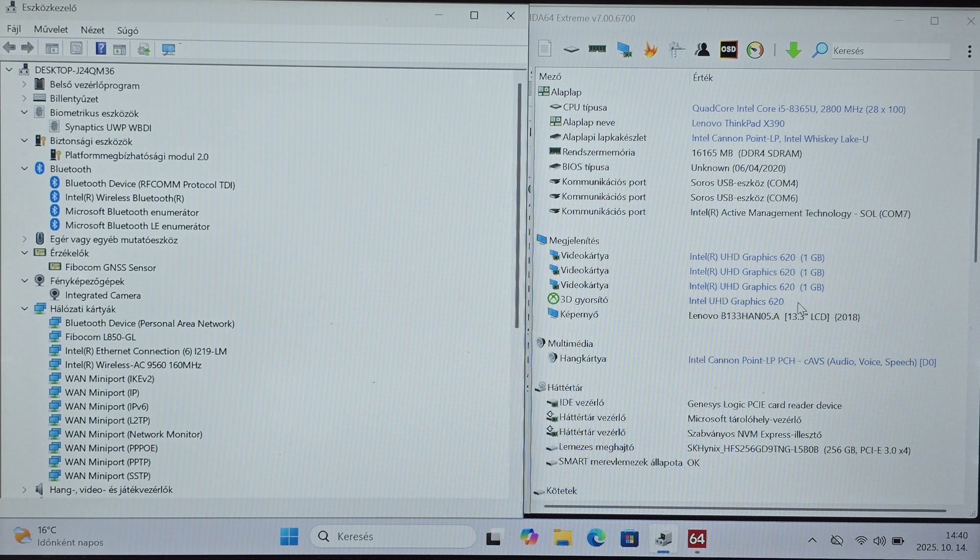Viewport: 980px width, 560px height.
Task: Click the monitor diagnostics icon in AIDA64
Action: pyautogui.click(x=624, y=50)
